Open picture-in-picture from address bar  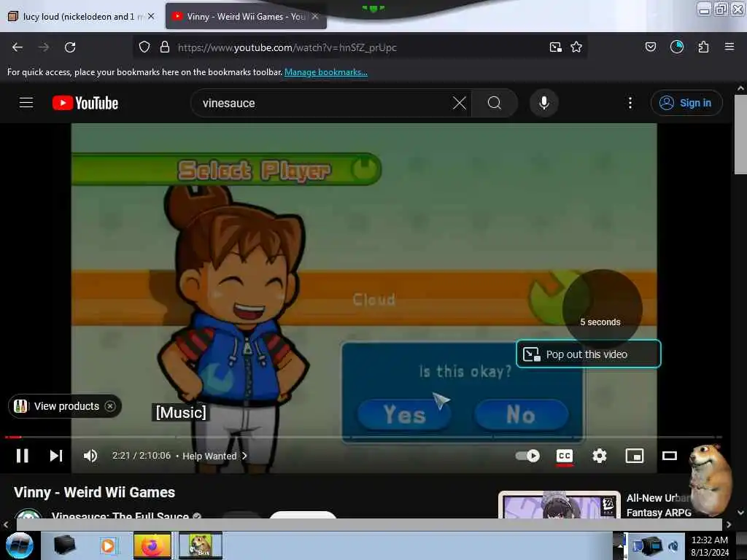point(555,47)
